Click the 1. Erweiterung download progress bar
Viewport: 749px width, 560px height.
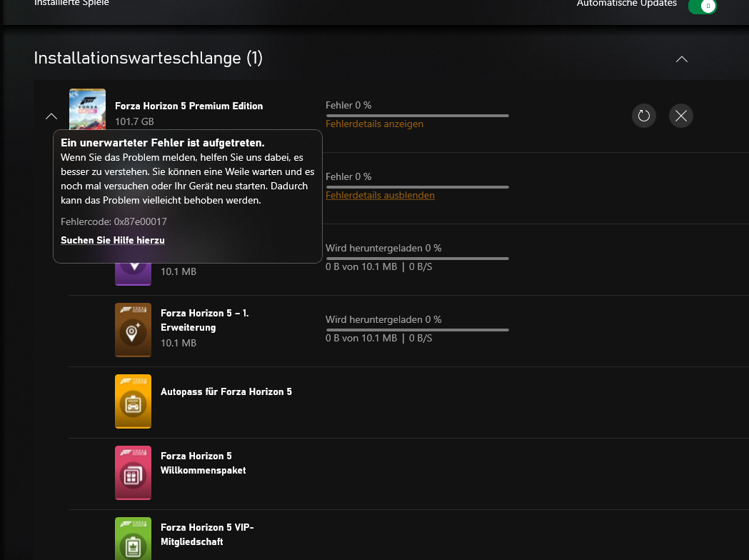417,330
